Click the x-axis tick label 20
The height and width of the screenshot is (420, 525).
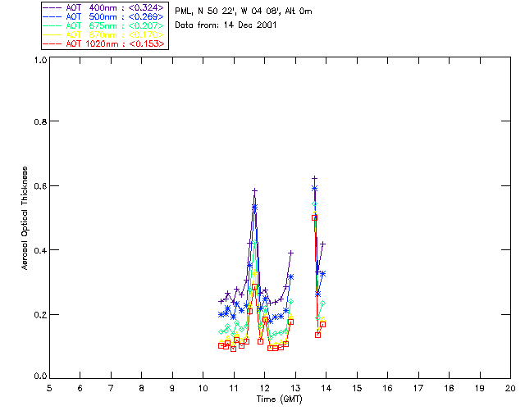[x=510, y=388]
